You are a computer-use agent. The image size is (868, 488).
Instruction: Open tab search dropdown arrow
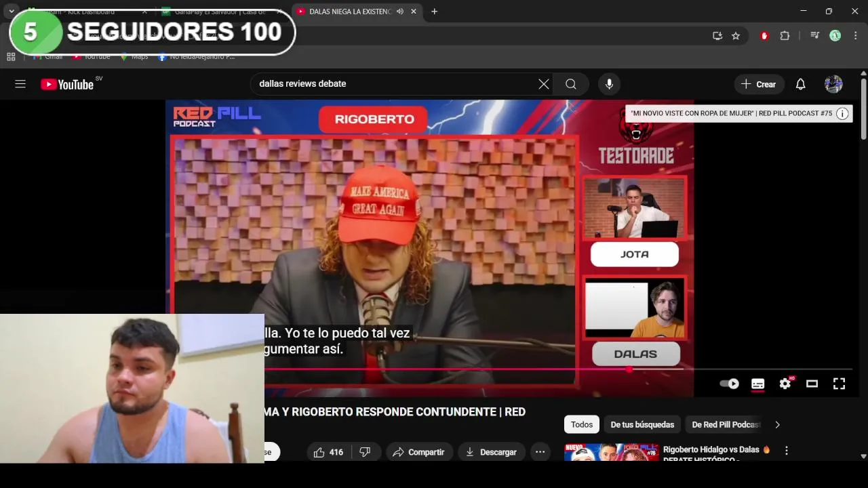click(x=12, y=12)
